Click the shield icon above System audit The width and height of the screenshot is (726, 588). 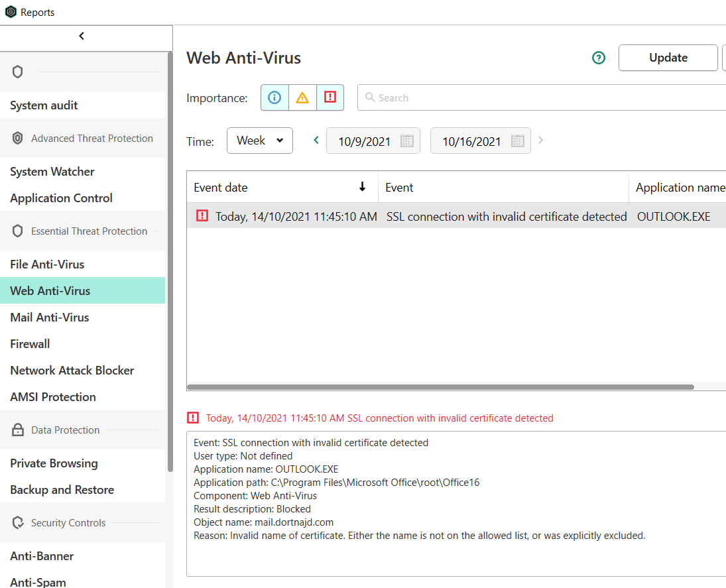click(x=18, y=72)
